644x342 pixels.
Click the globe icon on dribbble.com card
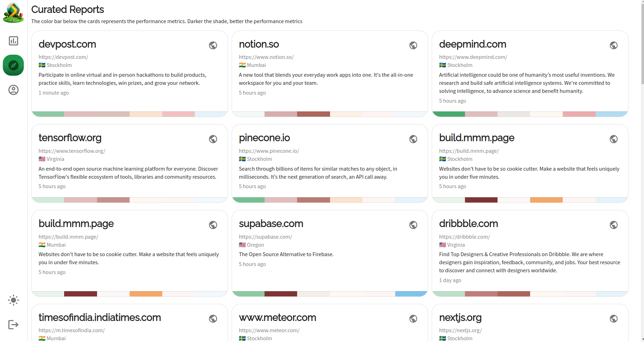614,225
